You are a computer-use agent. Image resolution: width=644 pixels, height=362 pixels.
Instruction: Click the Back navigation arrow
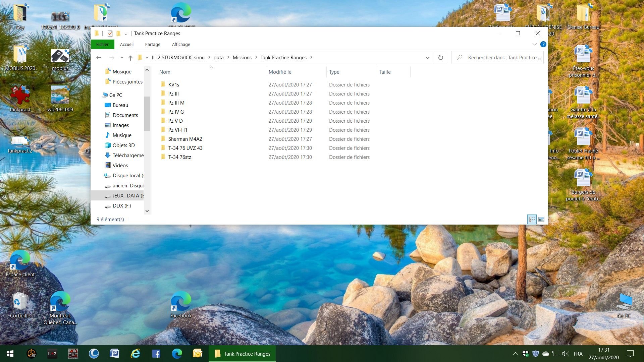click(99, 58)
